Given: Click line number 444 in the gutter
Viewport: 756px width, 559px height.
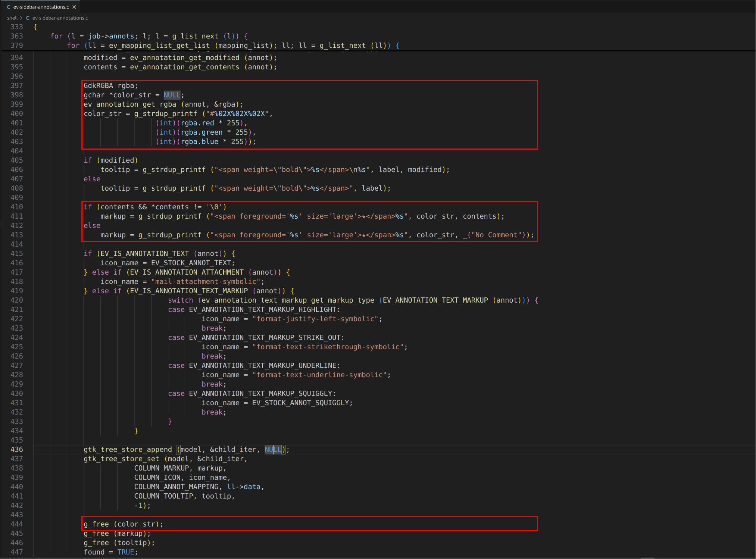Looking at the screenshot, I should click(17, 524).
